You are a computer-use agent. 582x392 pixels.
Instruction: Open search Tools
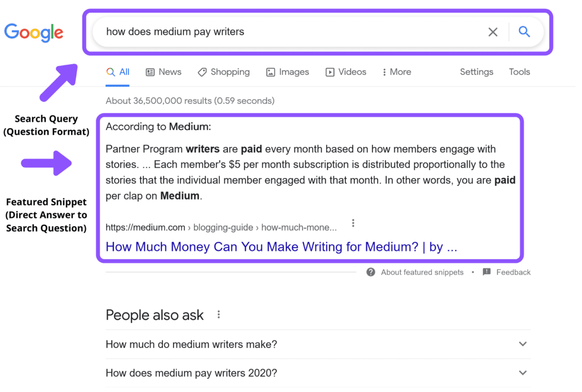coord(519,72)
